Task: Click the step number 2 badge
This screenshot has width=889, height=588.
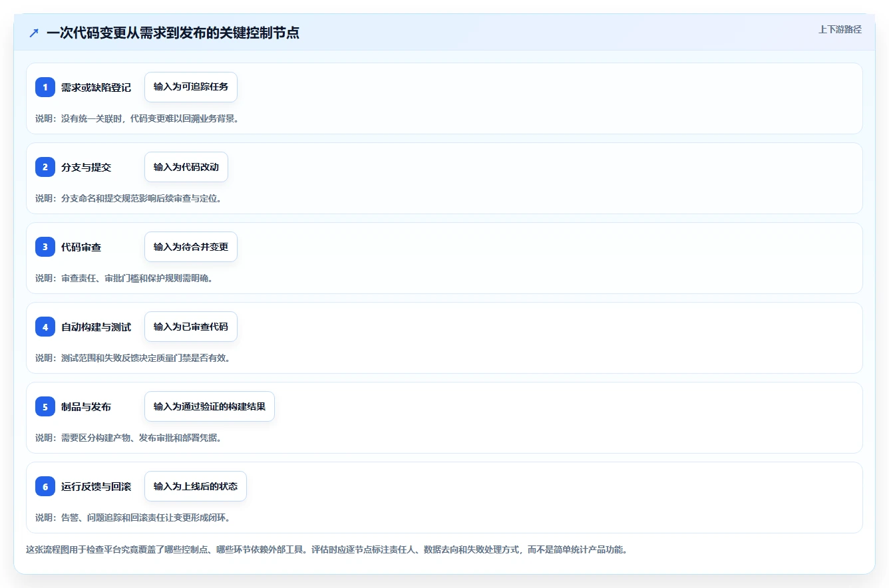Action: (x=45, y=167)
